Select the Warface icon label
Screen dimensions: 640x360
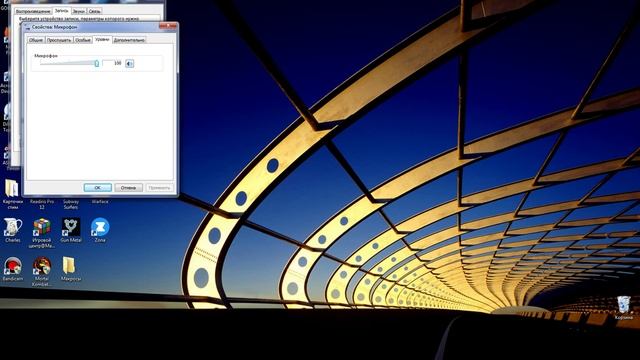tap(100, 202)
